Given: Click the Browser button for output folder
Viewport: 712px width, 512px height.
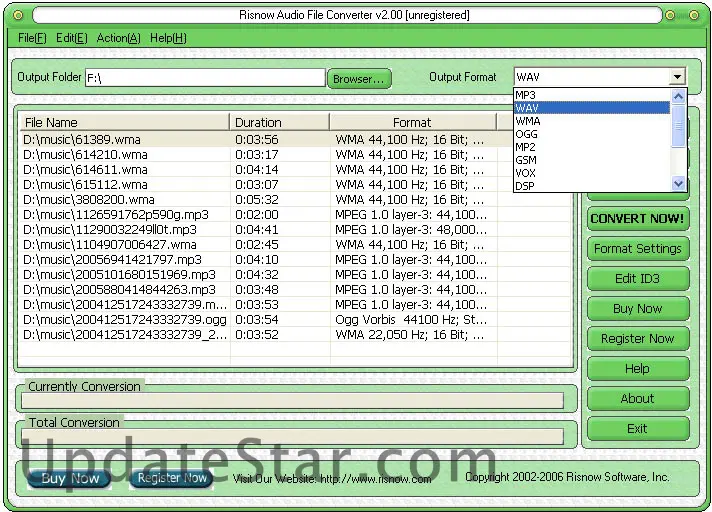Looking at the screenshot, I should click(358, 78).
